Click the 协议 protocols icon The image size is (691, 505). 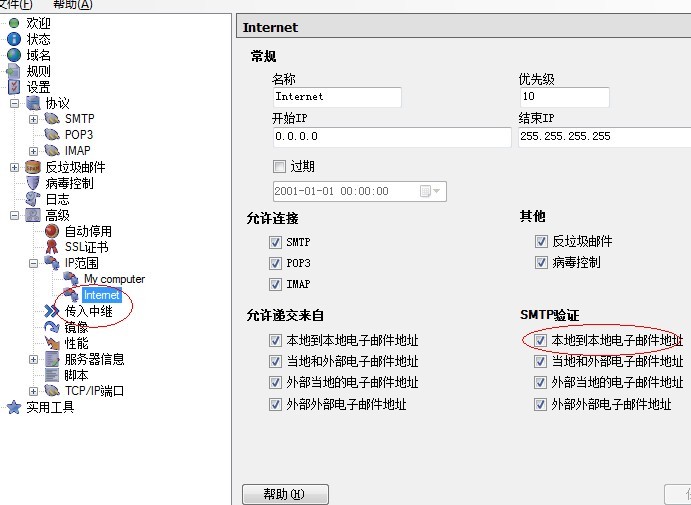(x=33, y=103)
